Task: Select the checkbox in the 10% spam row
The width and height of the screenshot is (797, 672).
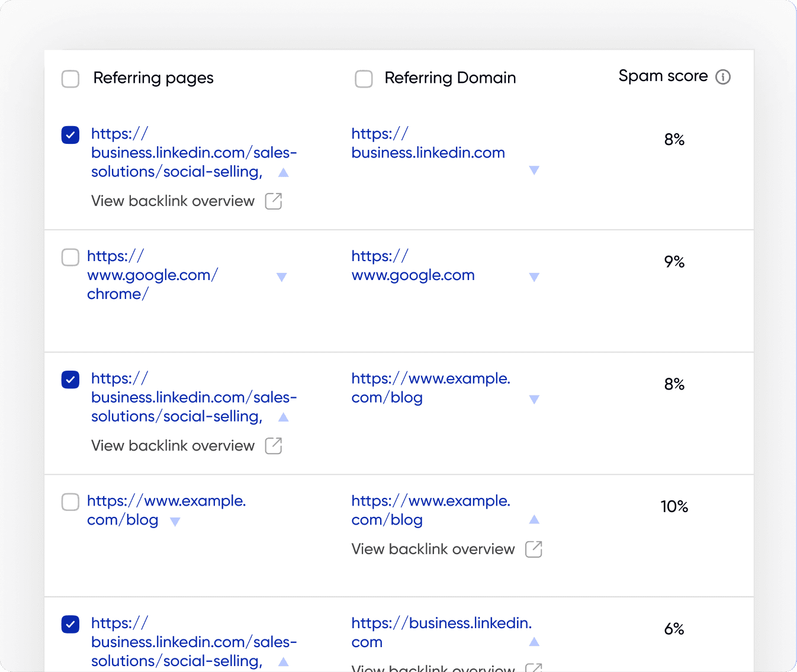Action: [x=70, y=502]
